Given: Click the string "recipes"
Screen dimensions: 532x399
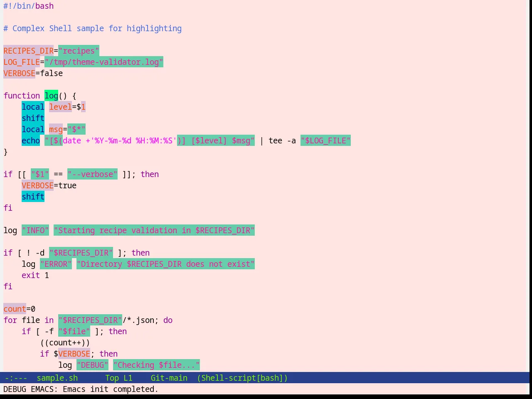Looking at the screenshot, I should 79,51.
